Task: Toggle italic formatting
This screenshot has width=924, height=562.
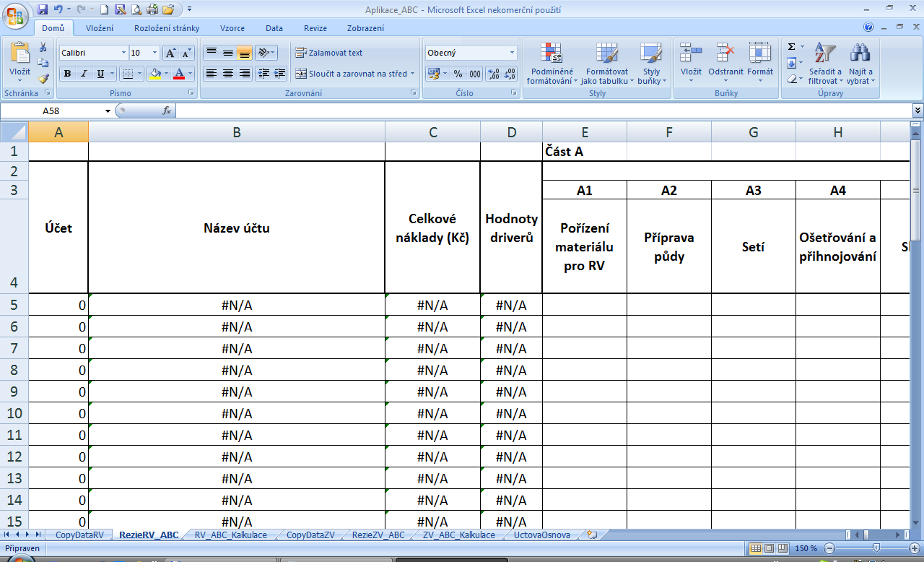Action: (x=84, y=73)
